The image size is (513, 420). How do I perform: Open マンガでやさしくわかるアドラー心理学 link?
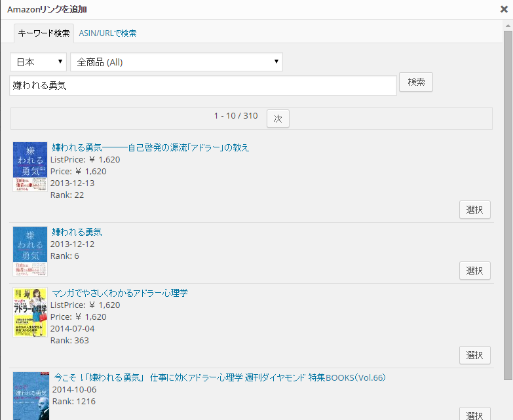tap(120, 293)
